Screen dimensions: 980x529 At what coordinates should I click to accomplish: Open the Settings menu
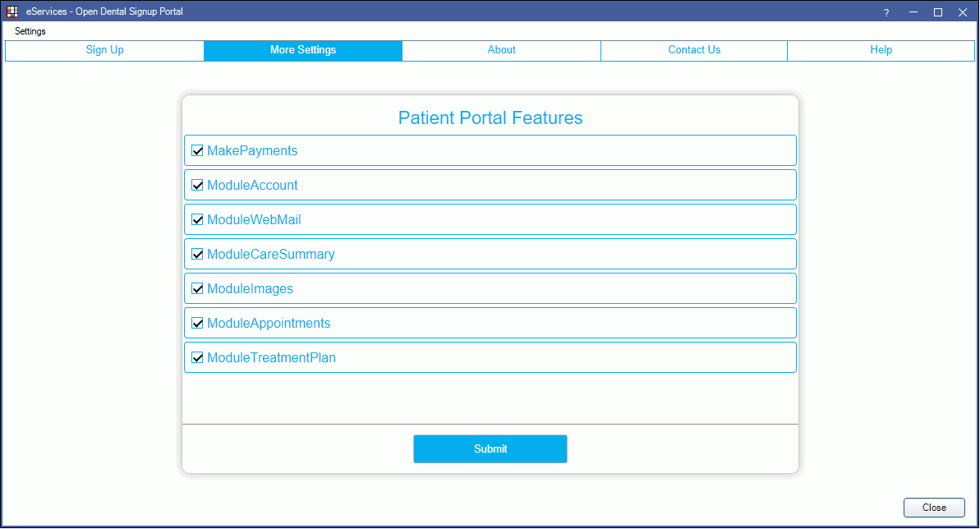30,31
